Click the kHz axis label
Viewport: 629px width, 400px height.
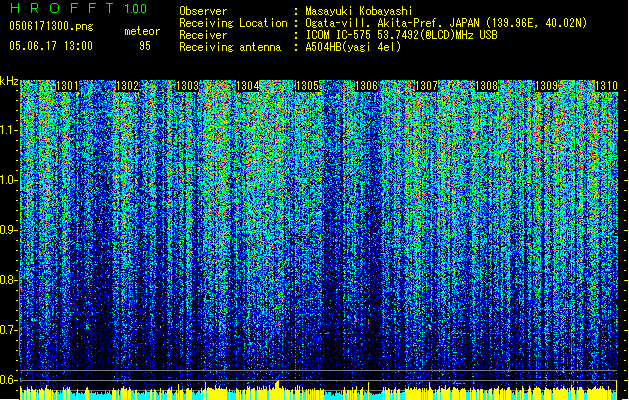(9, 81)
